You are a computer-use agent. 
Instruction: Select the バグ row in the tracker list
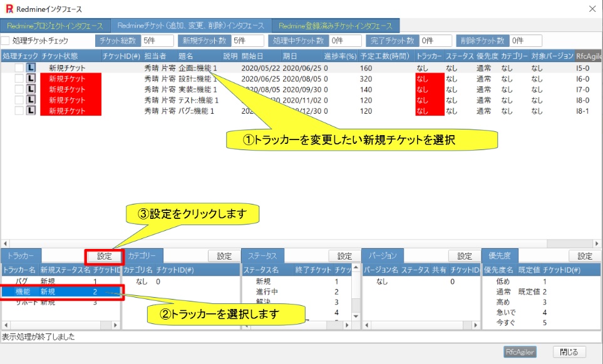tap(61, 281)
